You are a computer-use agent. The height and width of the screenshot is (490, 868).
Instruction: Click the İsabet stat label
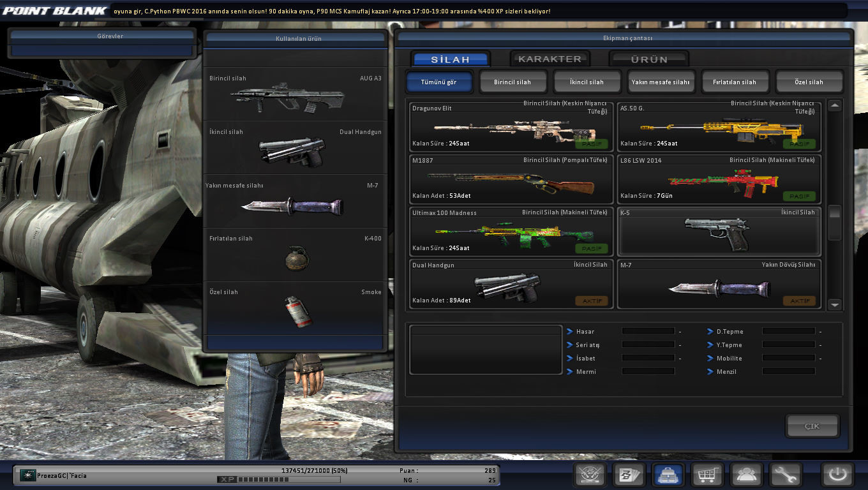coord(585,359)
